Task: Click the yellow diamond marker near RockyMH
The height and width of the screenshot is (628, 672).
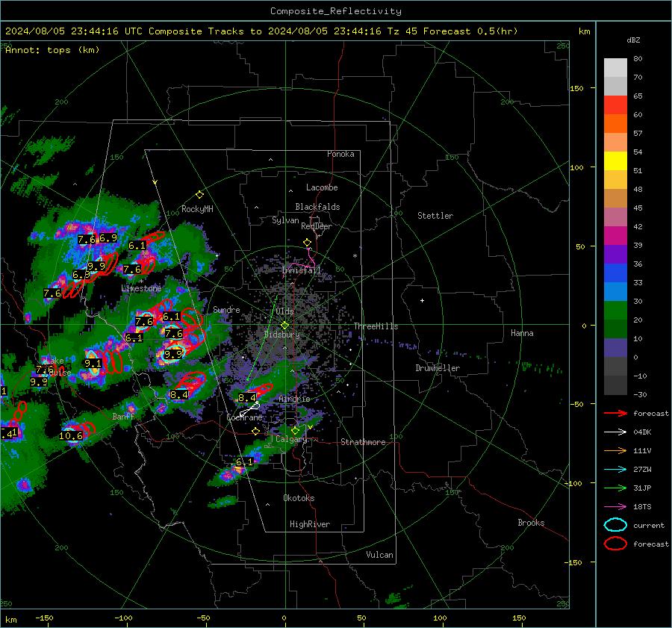Action: point(199,195)
